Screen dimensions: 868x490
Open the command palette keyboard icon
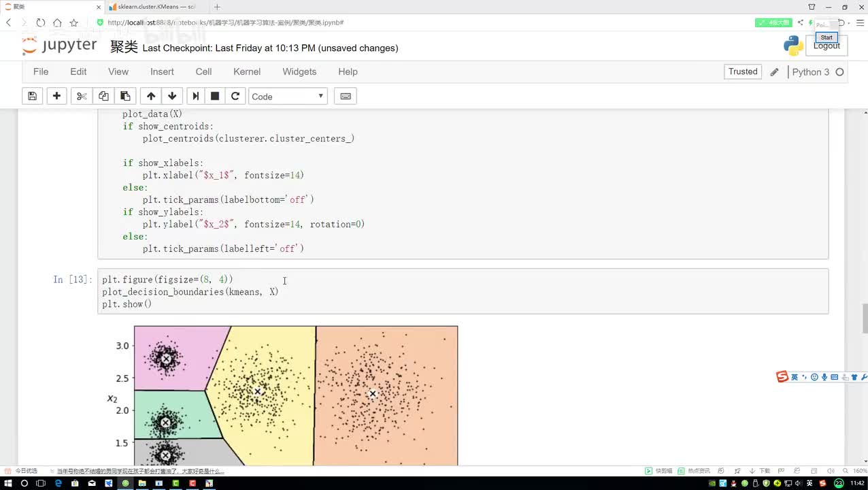(x=346, y=96)
